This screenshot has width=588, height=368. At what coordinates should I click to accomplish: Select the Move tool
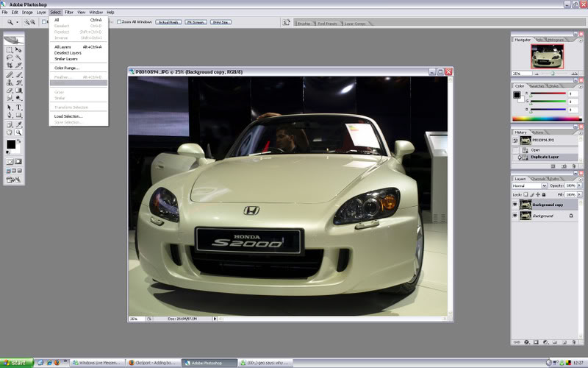(18, 49)
